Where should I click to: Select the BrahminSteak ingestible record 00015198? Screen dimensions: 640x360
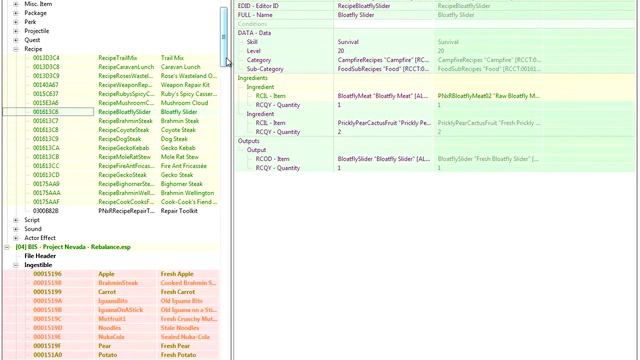click(x=111, y=283)
